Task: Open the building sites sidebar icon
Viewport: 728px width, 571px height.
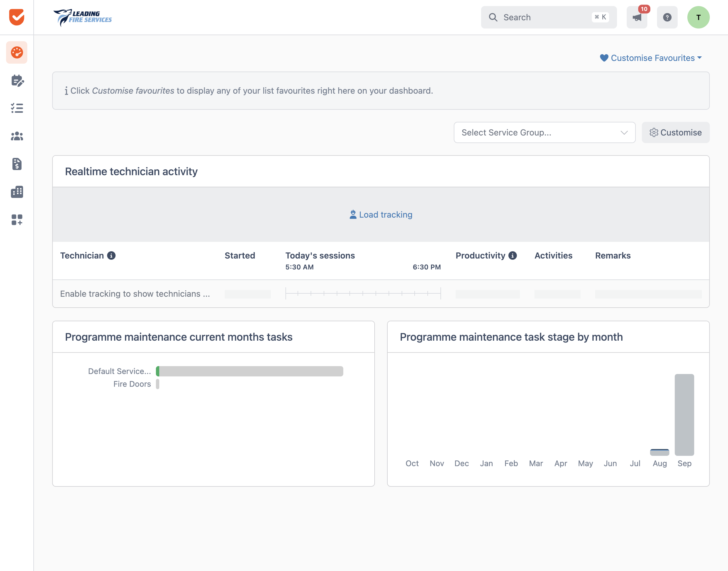Action: tap(17, 192)
